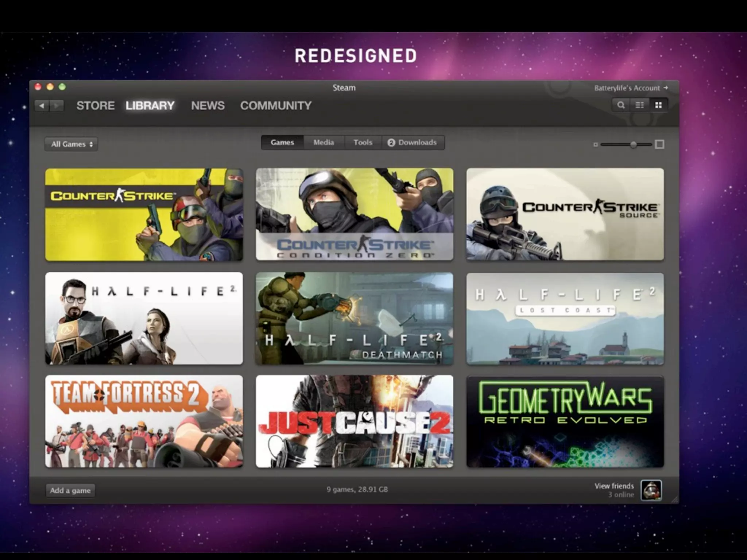The width and height of the screenshot is (747, 560).
Task: Open the Team Fortress 2 tile
Action: click(x=144, y=421)
